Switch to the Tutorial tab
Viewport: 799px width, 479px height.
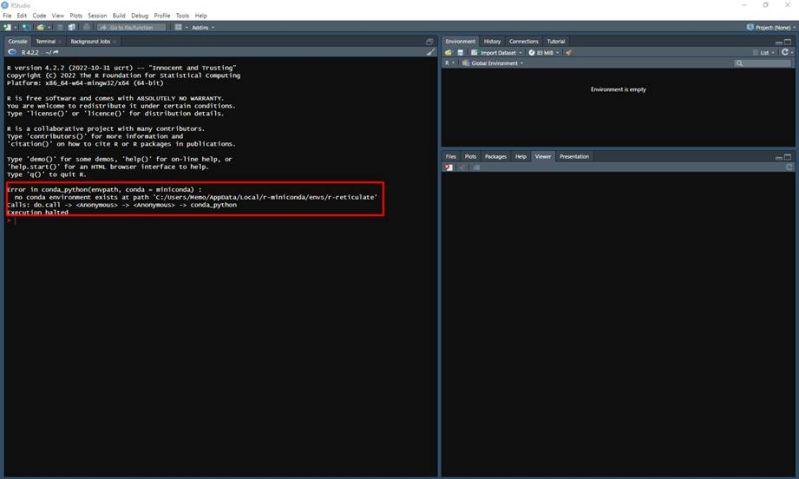coord(556,41)
